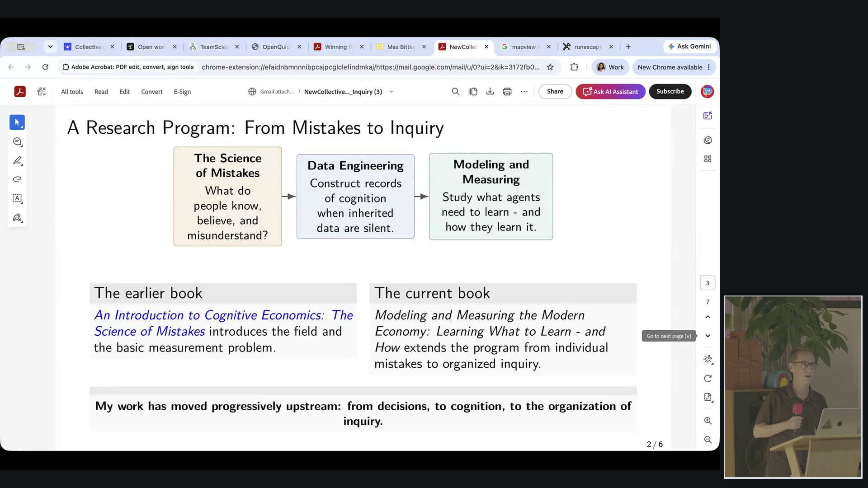Open Chrome three-dot menu
Image resolution: width=868 pixels, height=488 pixels.
pyautogui.click(x=709, y=67)
